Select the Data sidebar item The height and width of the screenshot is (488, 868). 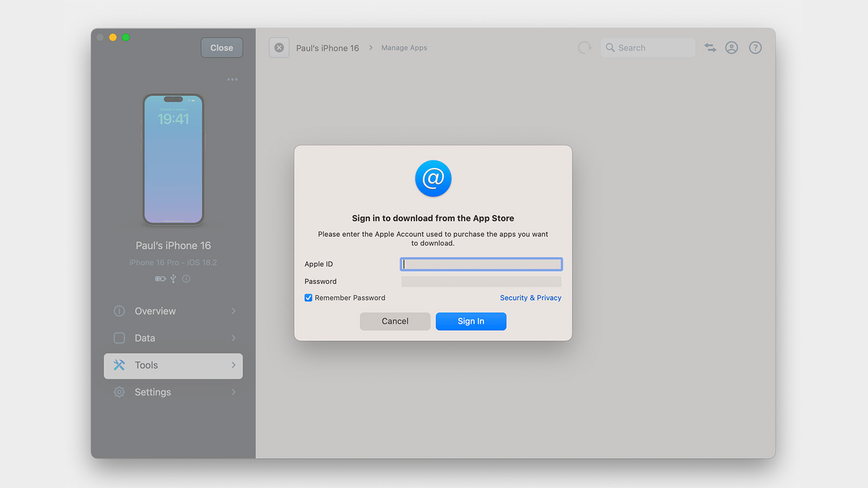click(173, 338)
